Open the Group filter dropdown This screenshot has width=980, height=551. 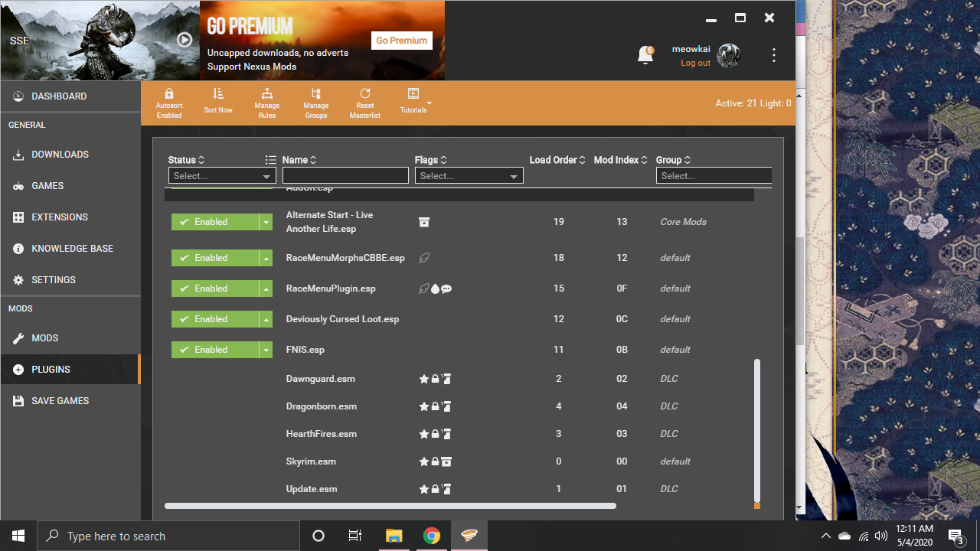(x=714, y=176)
